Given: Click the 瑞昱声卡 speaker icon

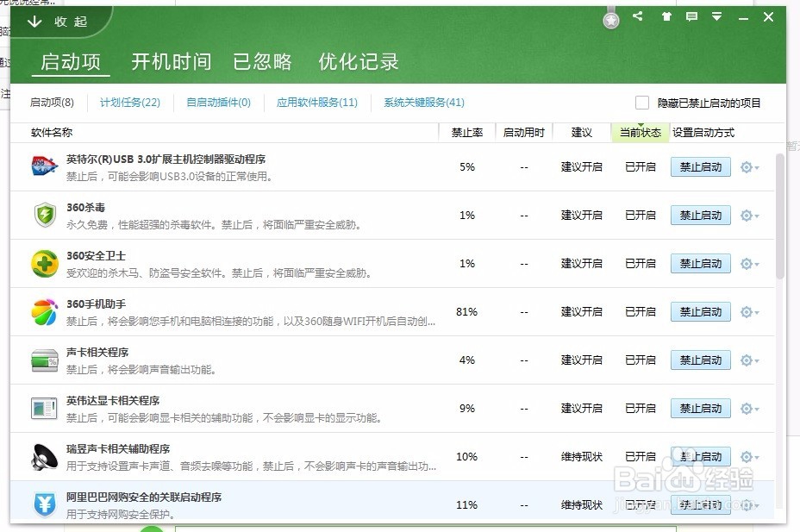Looking at the screenshot, I should (44, 457).
